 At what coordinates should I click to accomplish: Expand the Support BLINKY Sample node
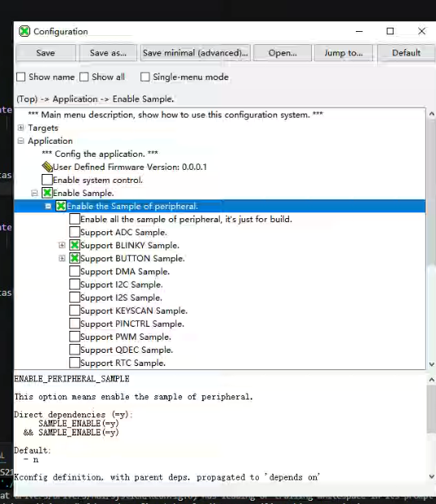62,245
